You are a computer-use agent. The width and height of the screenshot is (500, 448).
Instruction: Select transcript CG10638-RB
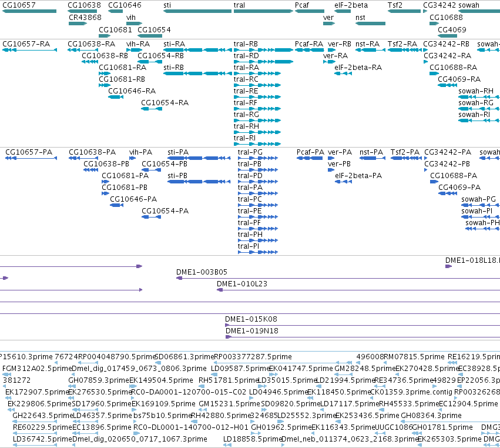point(90,62)
